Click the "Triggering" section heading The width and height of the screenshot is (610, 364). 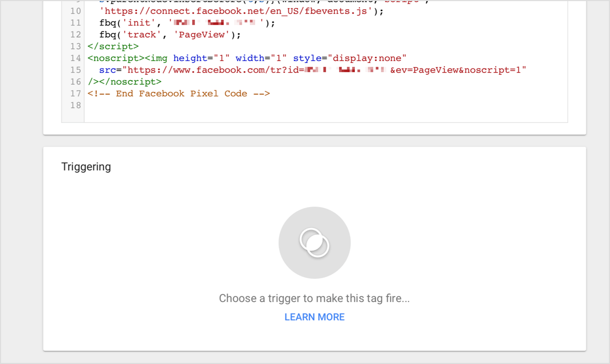86,167
